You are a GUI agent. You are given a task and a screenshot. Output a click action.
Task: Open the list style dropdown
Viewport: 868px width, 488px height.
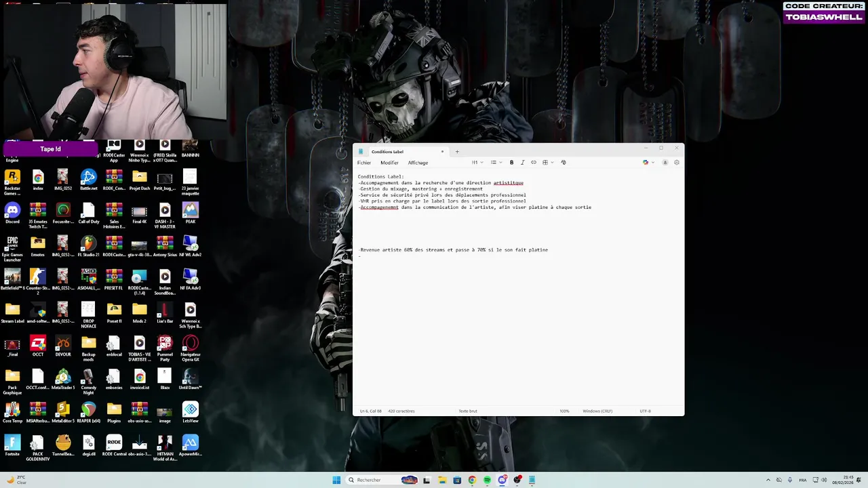[496, 163]
